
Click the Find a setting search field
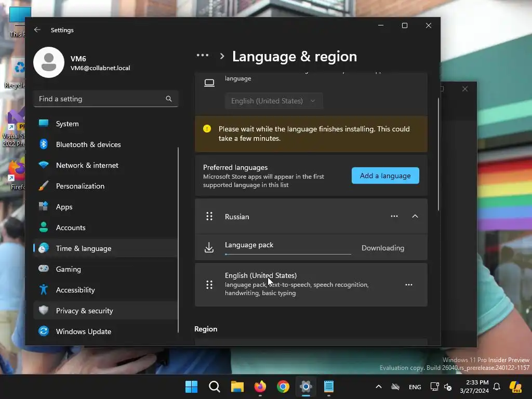[x=105, y=99]
